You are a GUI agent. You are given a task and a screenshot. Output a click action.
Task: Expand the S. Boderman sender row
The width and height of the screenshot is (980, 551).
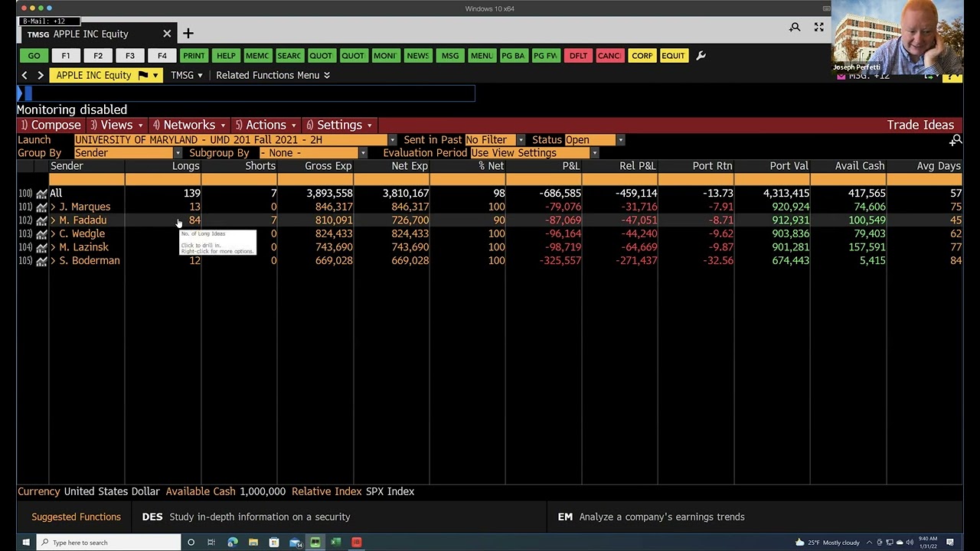tap(54, 260)
